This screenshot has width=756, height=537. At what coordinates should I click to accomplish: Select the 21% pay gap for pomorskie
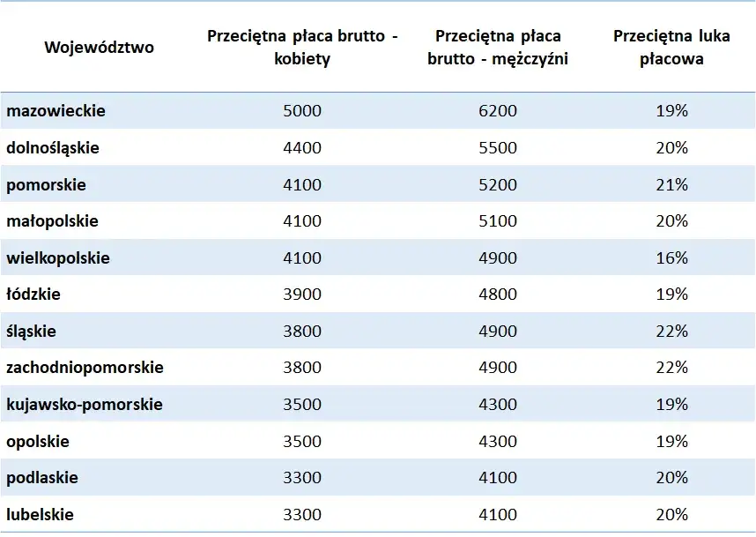point(671,185)
